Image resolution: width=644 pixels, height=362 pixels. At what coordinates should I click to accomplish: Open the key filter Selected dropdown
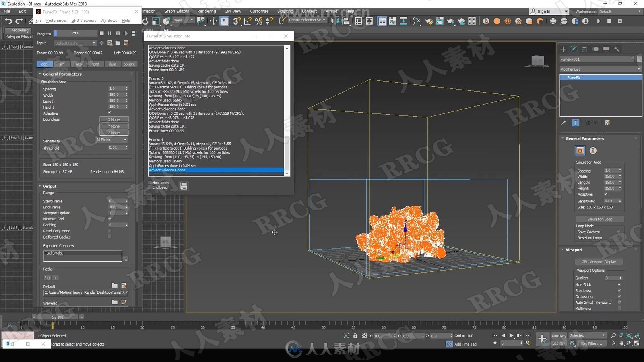(587, 335)
